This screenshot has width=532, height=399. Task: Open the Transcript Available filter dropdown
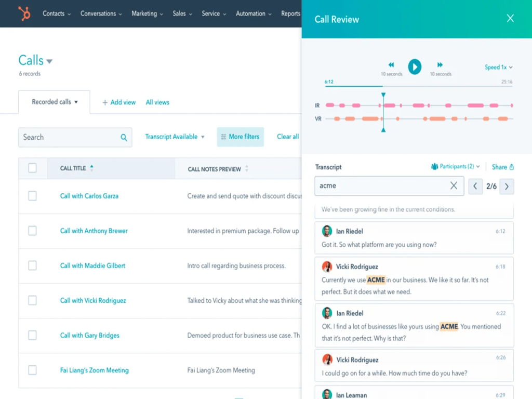point(175,137)
